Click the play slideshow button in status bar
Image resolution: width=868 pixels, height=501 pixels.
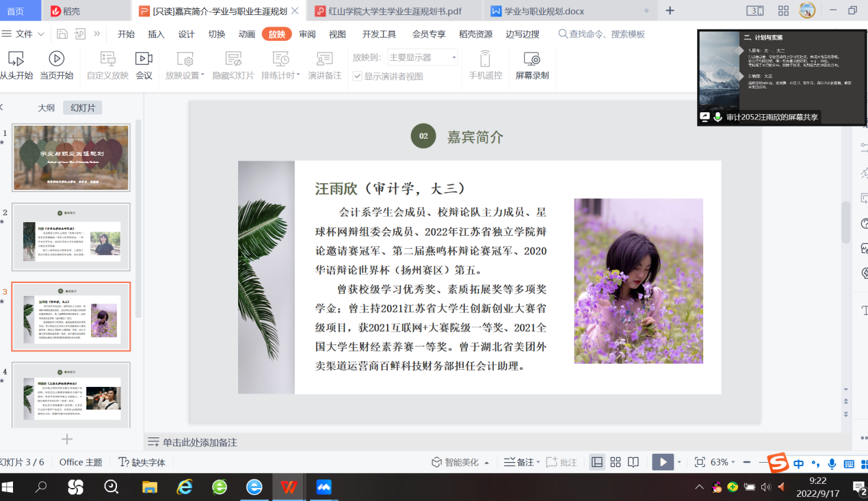coord(662,462)
